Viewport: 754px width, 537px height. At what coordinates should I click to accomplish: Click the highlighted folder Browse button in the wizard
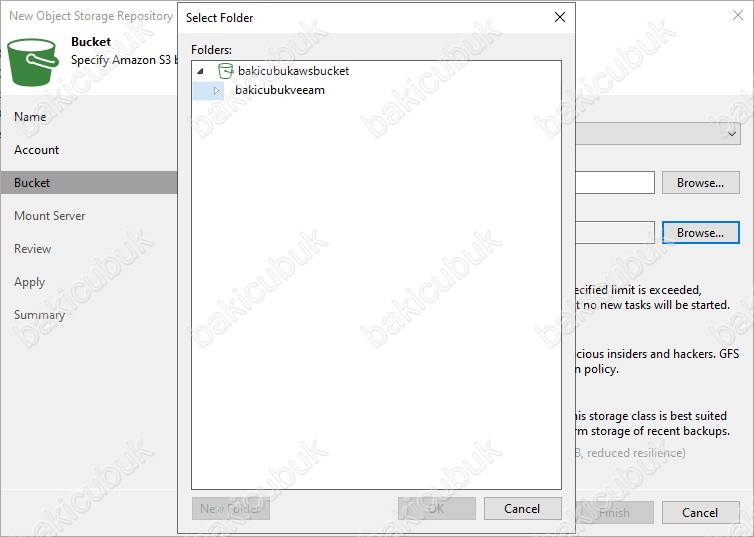701,233
